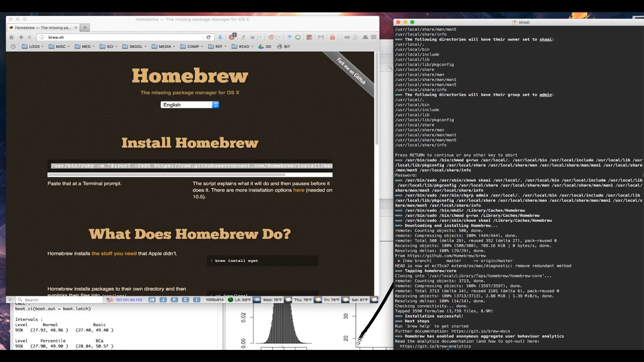644x362 pixels.
Task: Toggle the F button in status bar
Action: click(x=174, y=300)
